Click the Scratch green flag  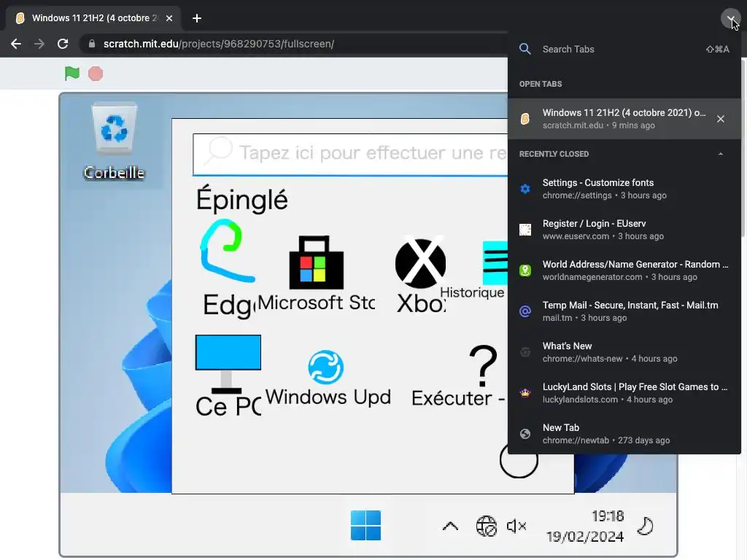click(72, 74)
